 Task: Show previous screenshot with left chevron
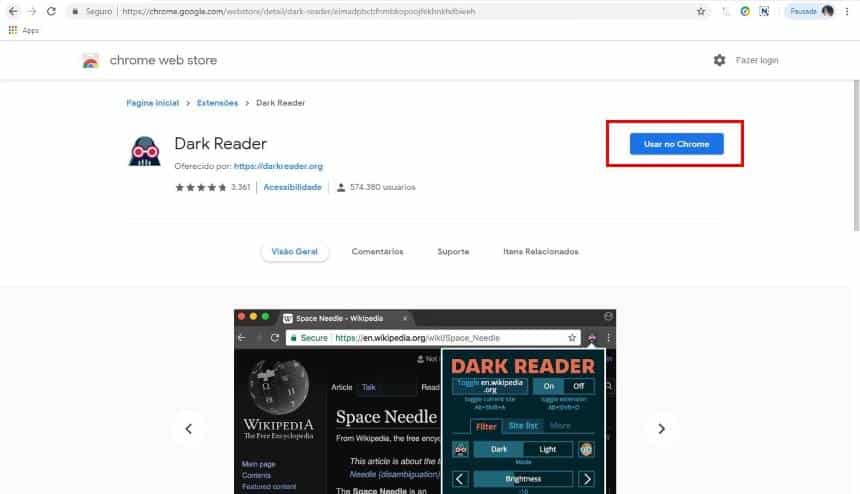(188, 429)
